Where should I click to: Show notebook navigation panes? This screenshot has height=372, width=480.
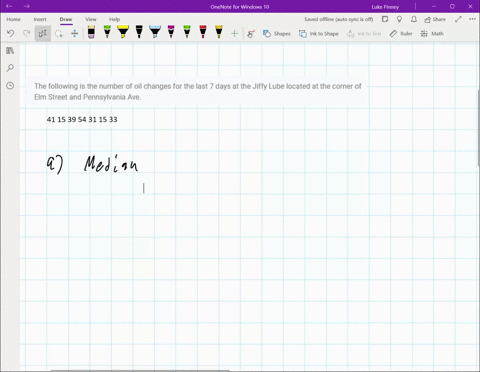point(10,50)
